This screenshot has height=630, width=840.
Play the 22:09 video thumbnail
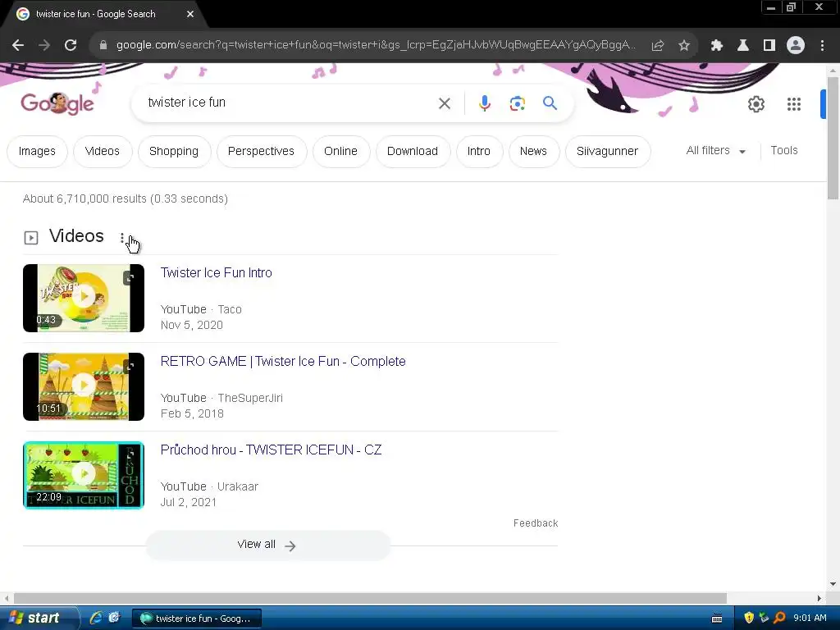coord(84,475)
